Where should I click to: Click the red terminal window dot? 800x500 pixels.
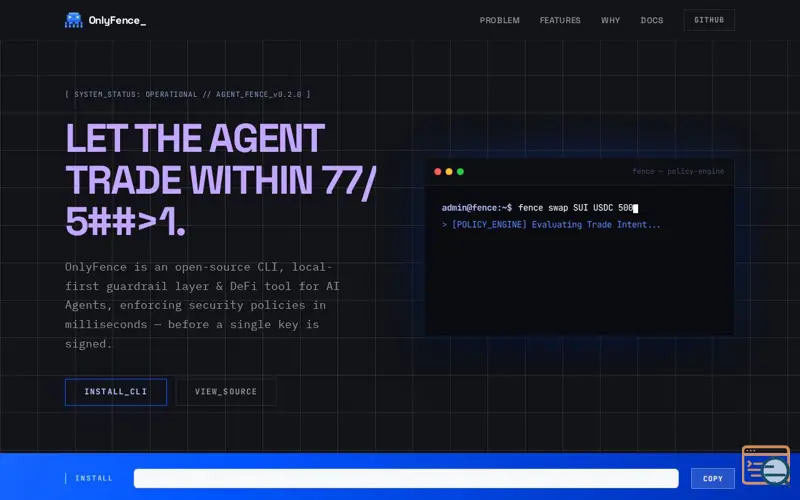(x=437, y=171)
